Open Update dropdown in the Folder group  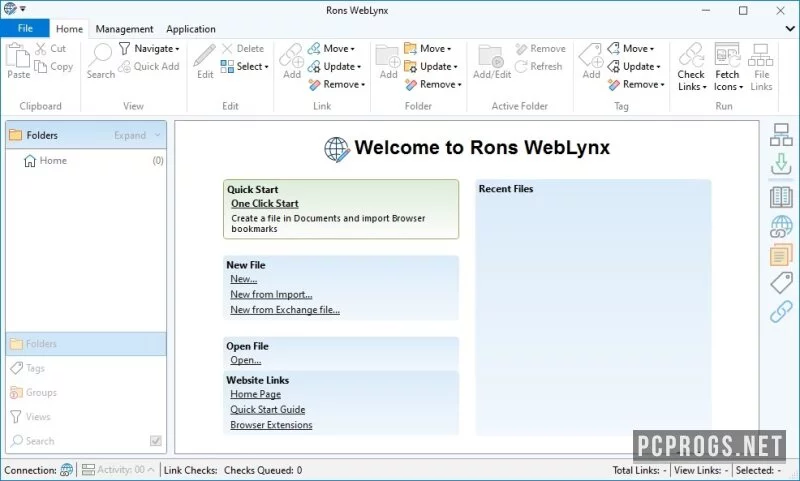[x=431, y=66]
